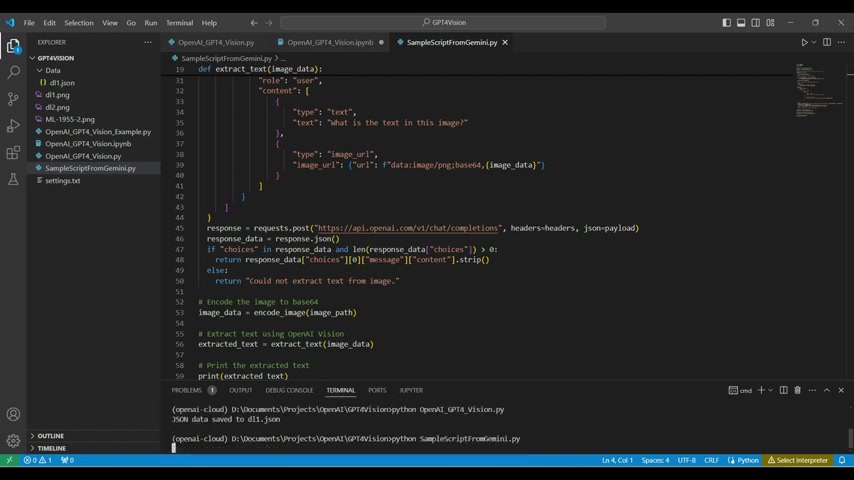Kill terminal with the trash icon
The height and width of the screenshot is (480, 854).
pos(797,390)
